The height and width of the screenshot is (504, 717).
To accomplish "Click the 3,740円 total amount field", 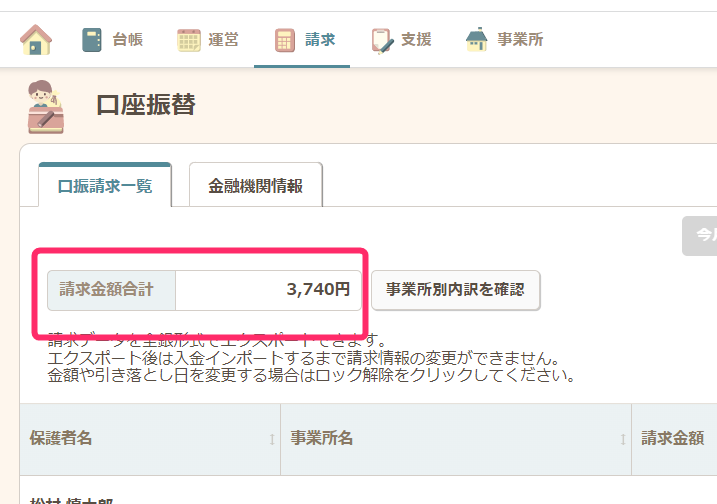I will 268,290.
